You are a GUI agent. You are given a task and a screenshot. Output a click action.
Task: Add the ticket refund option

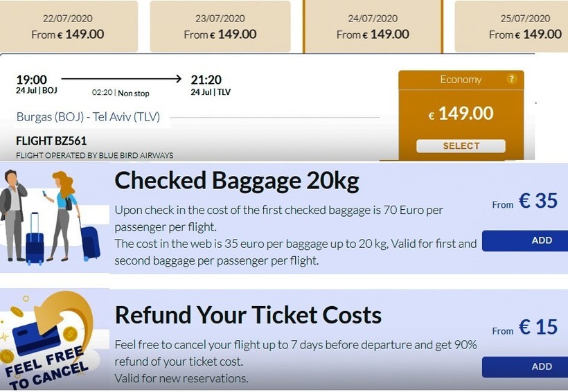(524, 366)
